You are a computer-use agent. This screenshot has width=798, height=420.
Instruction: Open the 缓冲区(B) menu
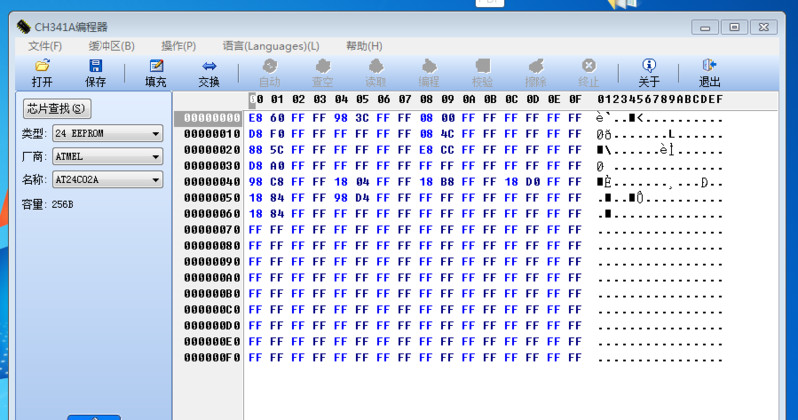[x=111, y=46]
